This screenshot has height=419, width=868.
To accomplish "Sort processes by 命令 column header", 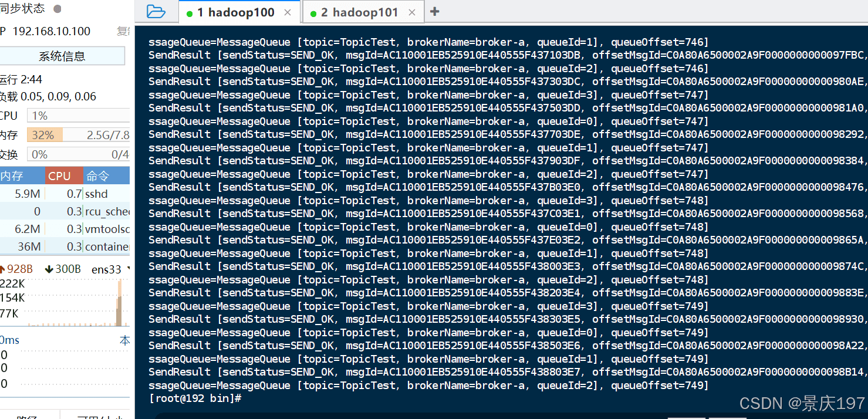I will [106, 176].
